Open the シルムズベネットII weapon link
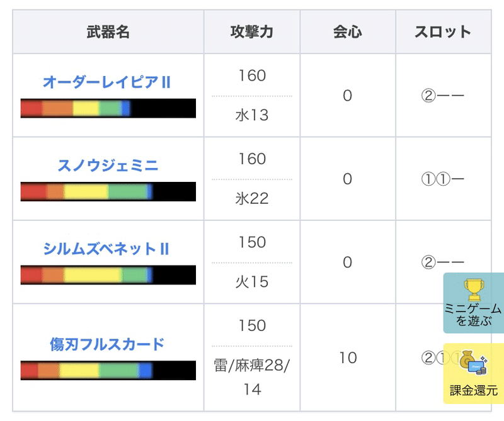This screenshot has height=421, width=504. click(x=106, y=249)
